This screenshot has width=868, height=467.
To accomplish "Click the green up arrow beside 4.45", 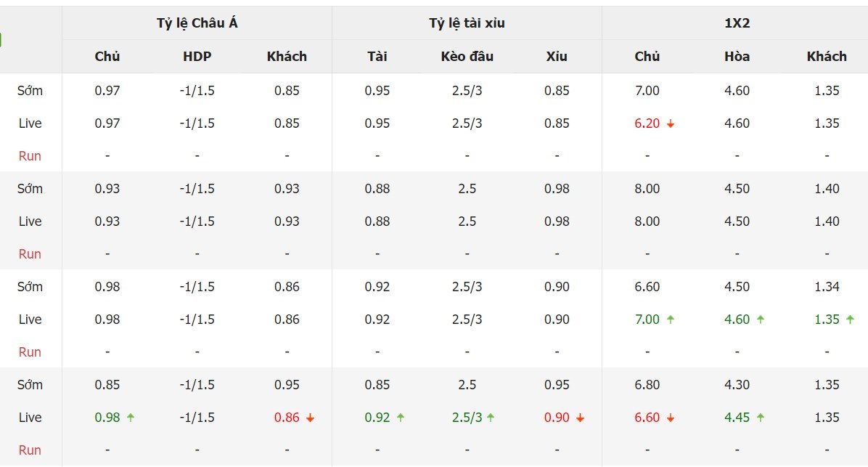I will point(761,418).
